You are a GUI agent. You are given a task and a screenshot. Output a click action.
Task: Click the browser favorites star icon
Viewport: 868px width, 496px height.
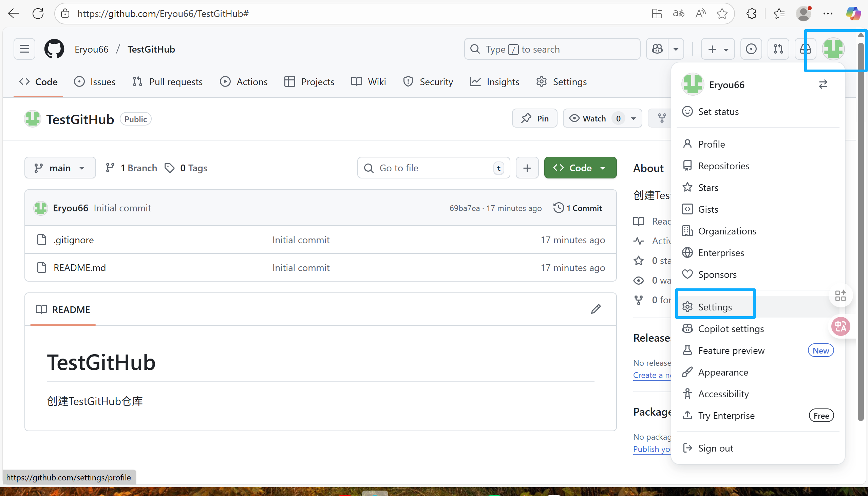pyautogui.click(x=721, y=14)
